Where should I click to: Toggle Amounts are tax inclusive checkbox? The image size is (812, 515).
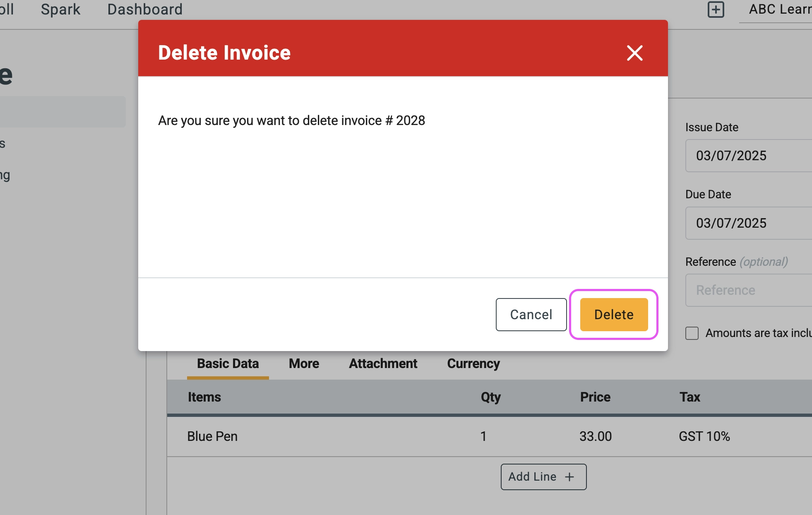(692, 333)
